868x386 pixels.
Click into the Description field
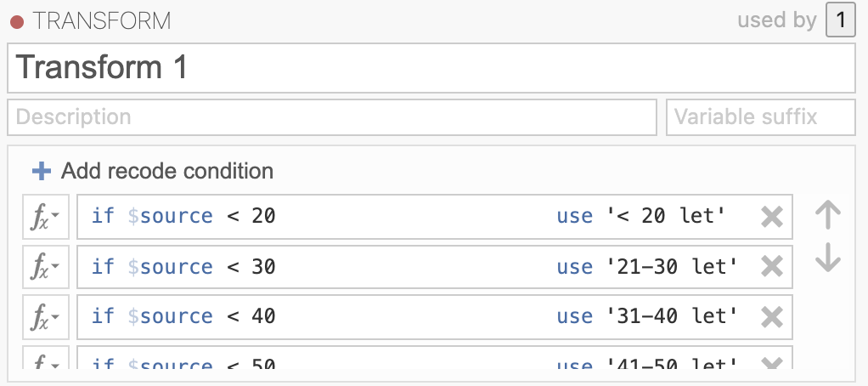(x=331, y=116)
